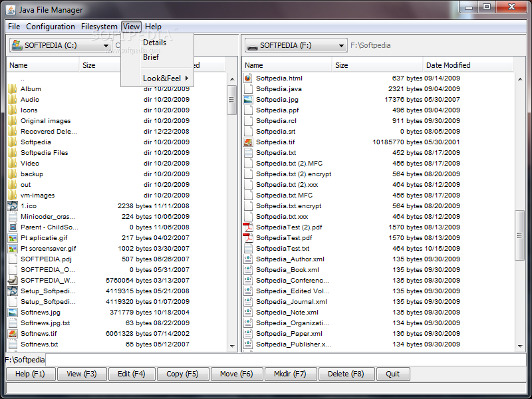Viewport: 532px width, 399px height.
Task: Click the SoftpediaTest.pdf PDF icon
Action: (x=248, y=238)
